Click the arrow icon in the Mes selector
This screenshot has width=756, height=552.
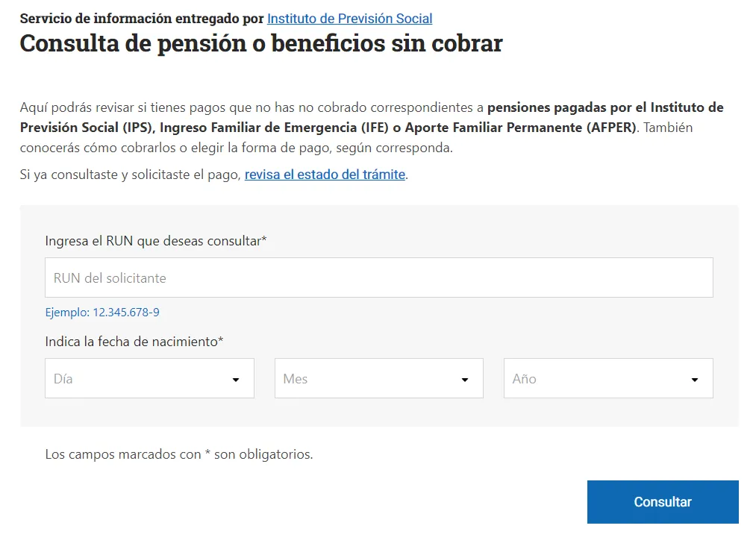[x=465, y=380]
